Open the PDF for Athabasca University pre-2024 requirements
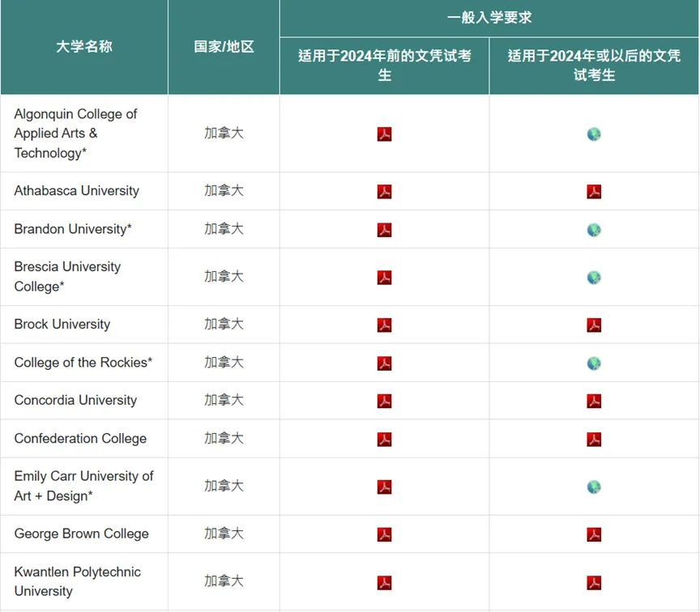 (384, 190)
